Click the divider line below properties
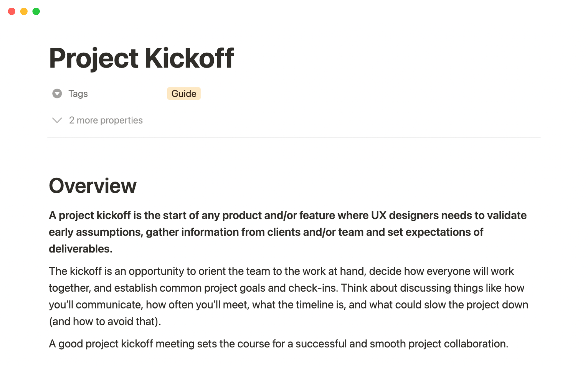 coord(294,138)
